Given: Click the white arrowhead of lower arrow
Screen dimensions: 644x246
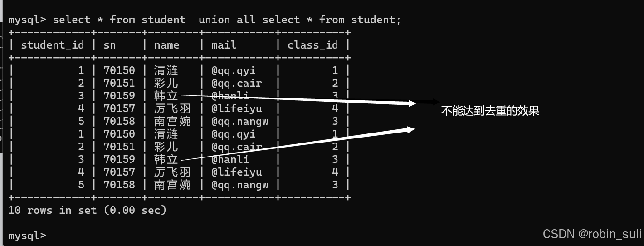Looking at the screenshot, I should point(411,129).
